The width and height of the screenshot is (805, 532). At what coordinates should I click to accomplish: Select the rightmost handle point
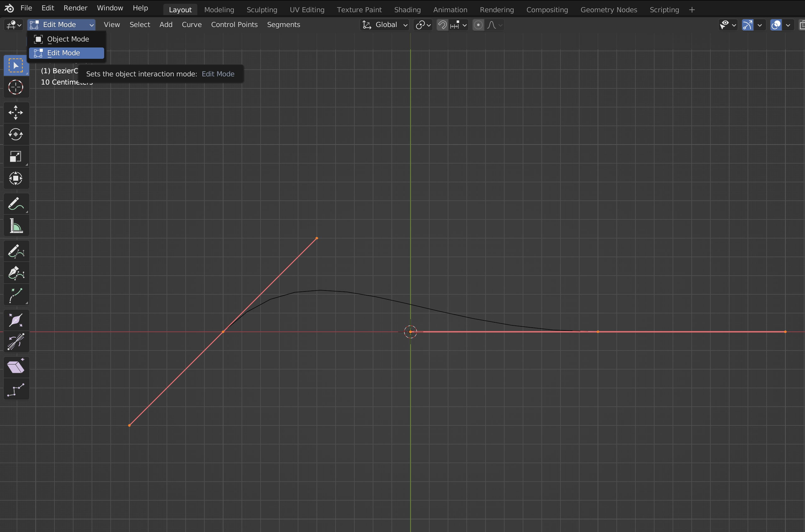tap(785, 332)
